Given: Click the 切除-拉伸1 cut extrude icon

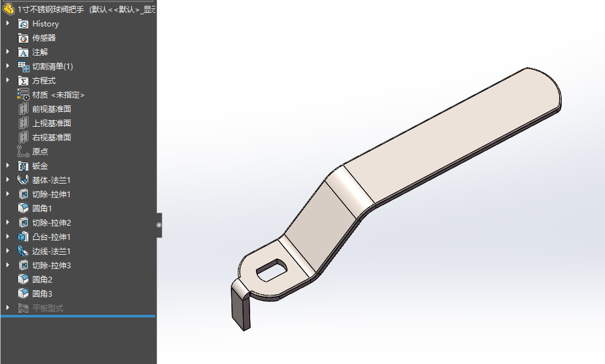Looking at the screenshot, I should 23,194.
